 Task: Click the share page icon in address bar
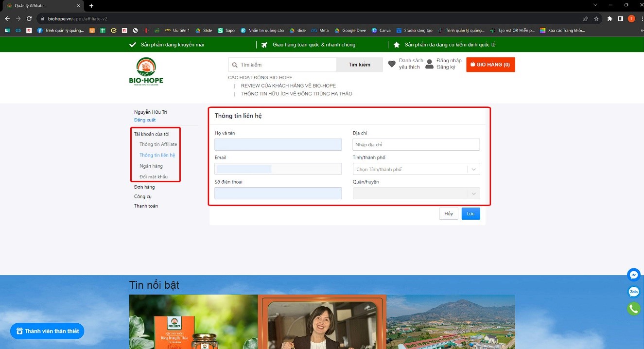[585, 18]
